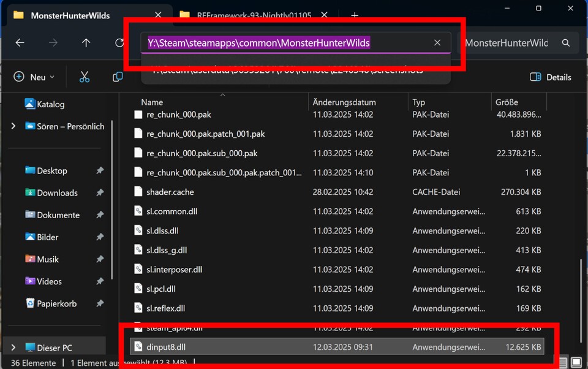
Task: Click the Copy icon in the toolbar
Action: pyautogui.click(x=118, y=77)
